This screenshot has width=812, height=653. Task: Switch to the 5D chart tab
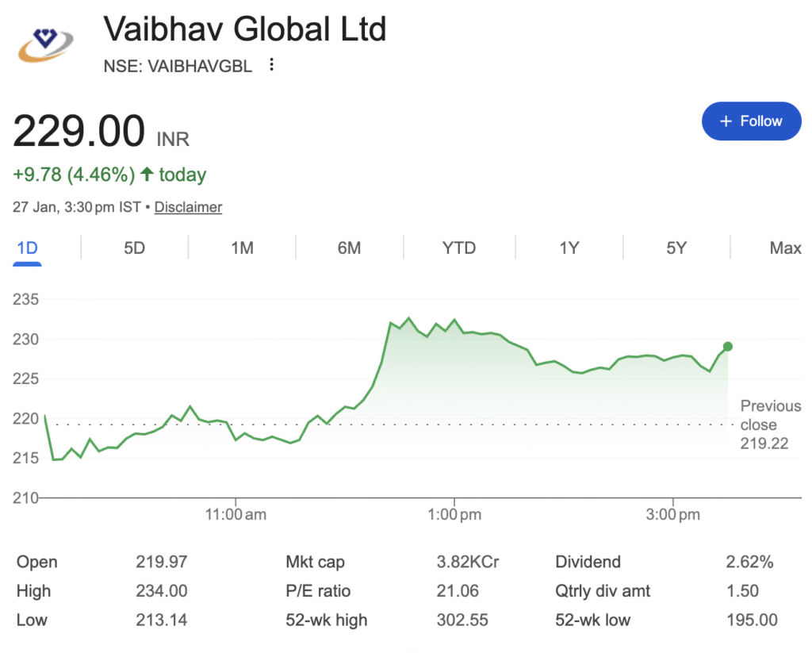[134, 248]
